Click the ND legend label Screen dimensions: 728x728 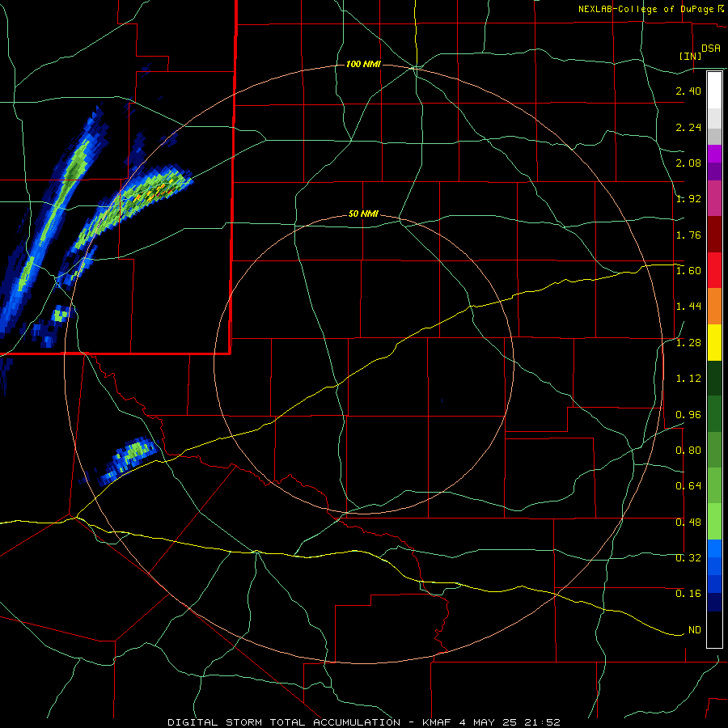click(695, 630)
